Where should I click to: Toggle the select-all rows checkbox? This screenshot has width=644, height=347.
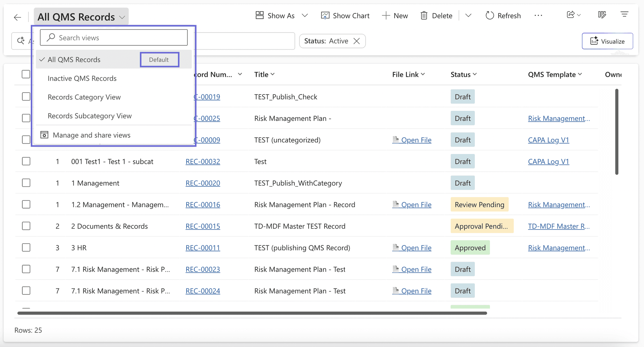tap(26, 74)
